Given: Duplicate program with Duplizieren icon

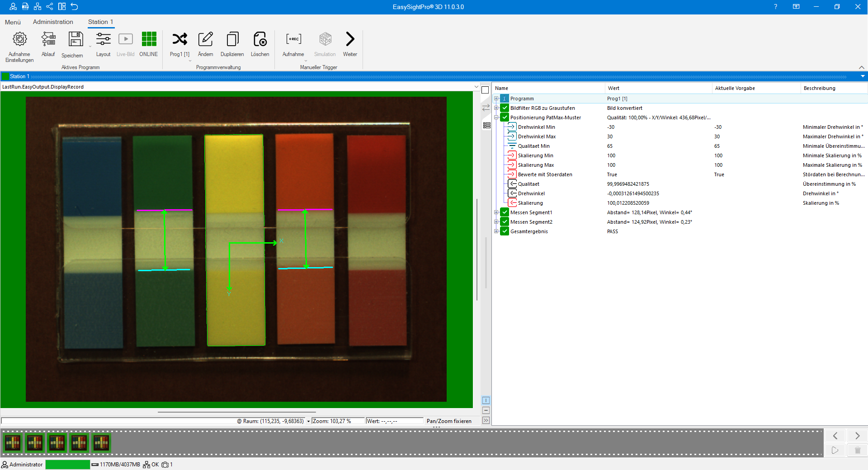Looking at the screenshot, I should [232, 40].
